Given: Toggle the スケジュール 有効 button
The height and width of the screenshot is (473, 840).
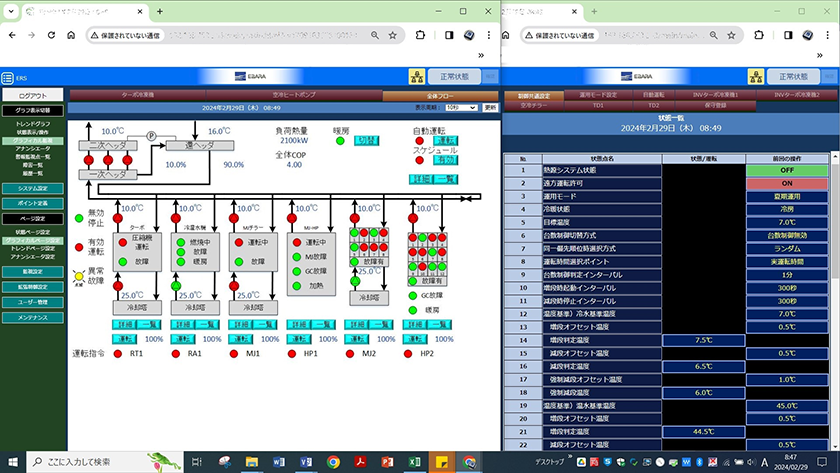Looking at the screenshot, I should [x=445, y=159].
